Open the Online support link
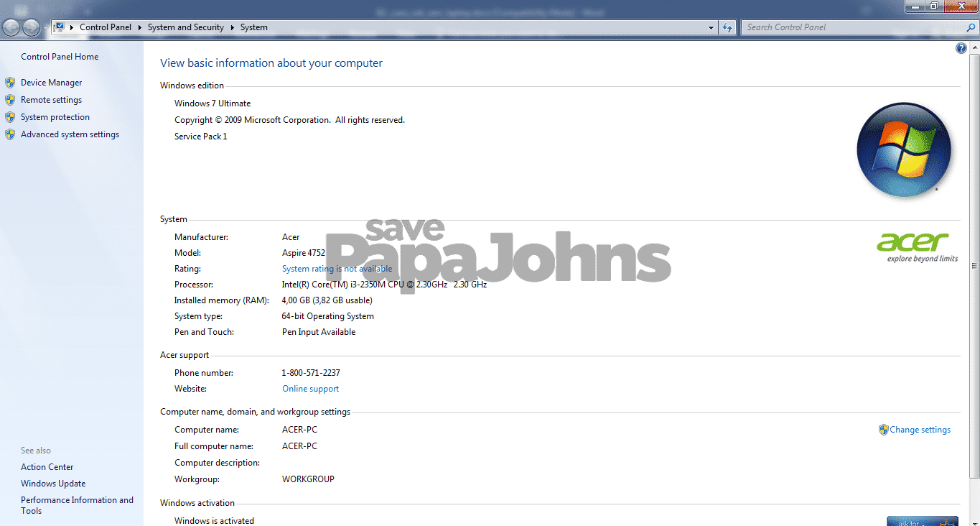 pos(310,388)
